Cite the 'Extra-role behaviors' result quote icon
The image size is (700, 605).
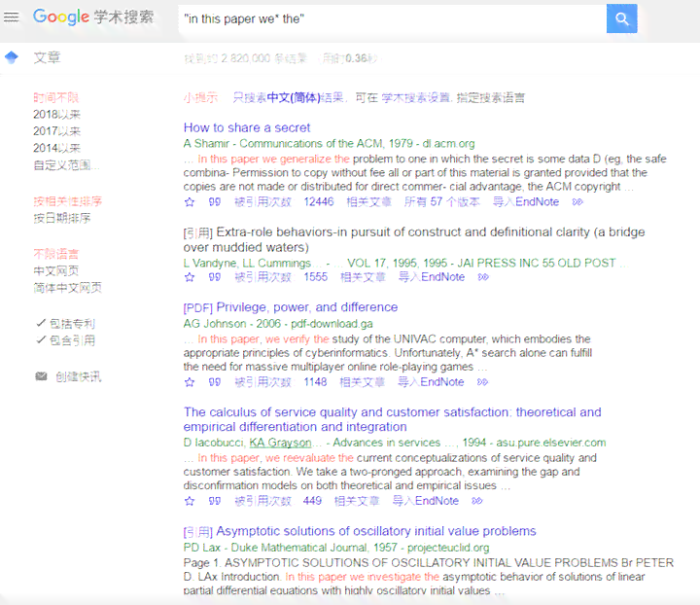(215, 277)
